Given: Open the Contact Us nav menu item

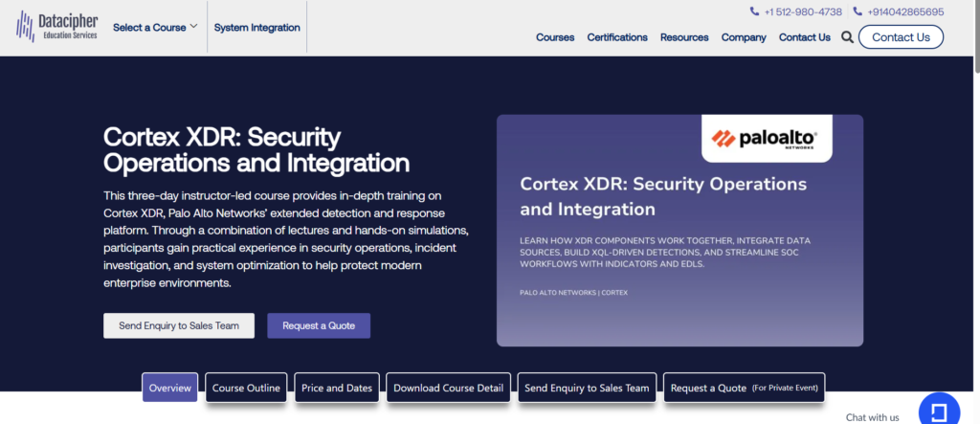Looking at the screenshot, I should (804, 37).
